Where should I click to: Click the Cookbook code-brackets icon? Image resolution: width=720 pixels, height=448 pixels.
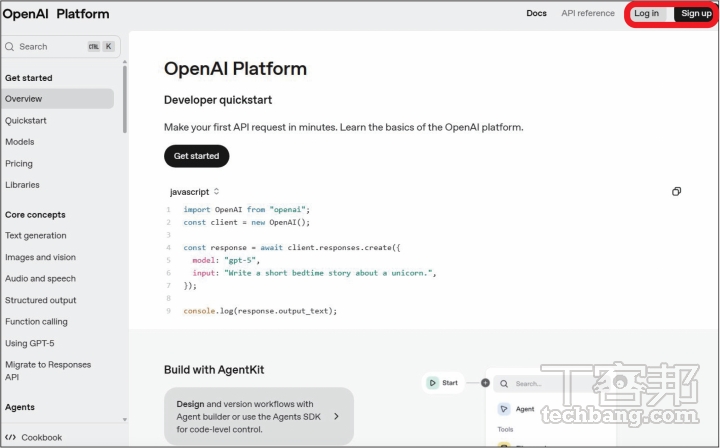click(x=10, y=437)
